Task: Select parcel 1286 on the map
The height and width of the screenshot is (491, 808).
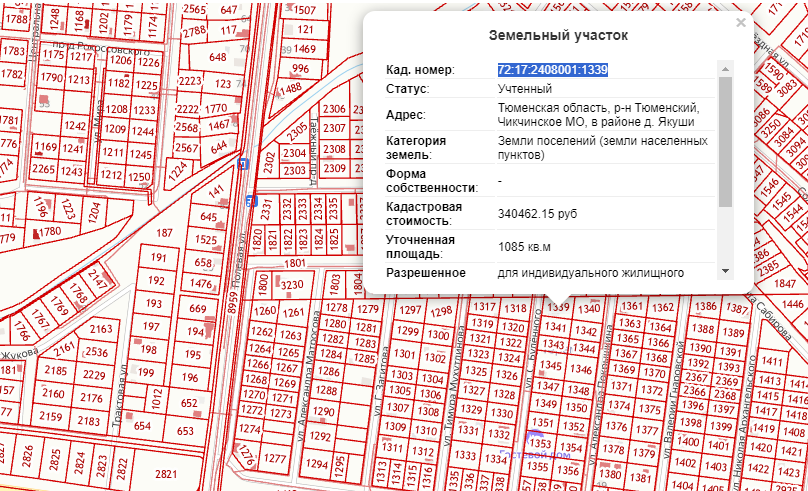Action: (x=328, y=371)
